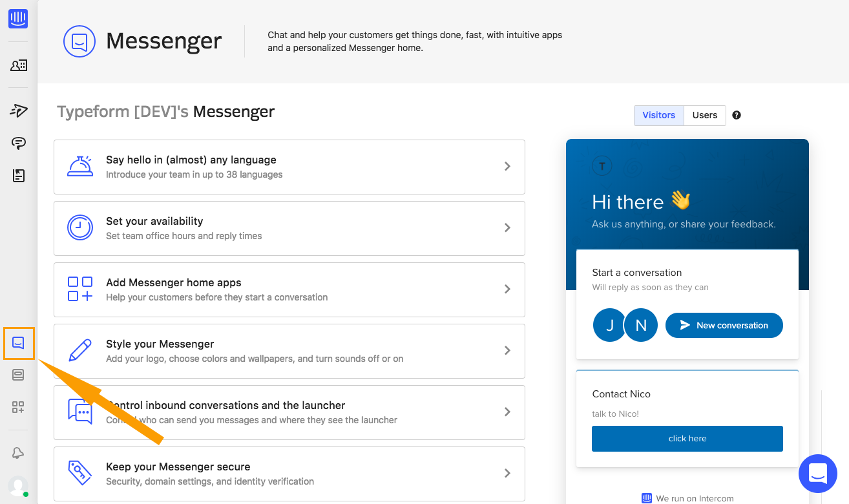Open the Contacts icon in the sidebar
Screen dimensions: 849x504
point(17,65)
